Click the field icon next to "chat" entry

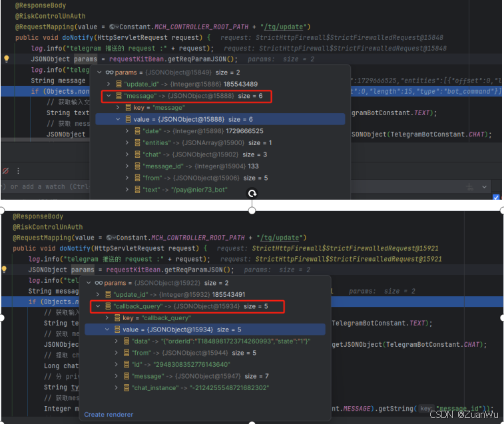pyautogui.click(x=137, y=154)
